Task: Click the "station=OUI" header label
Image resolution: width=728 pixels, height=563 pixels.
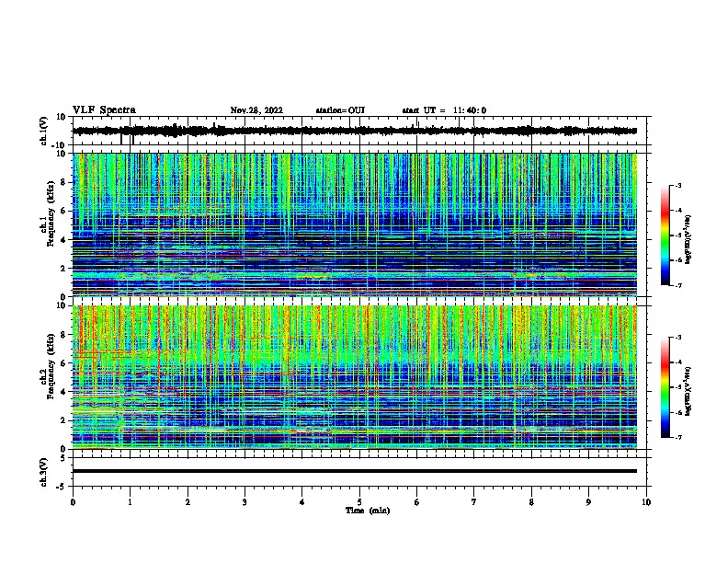Action: click(340, 110)
